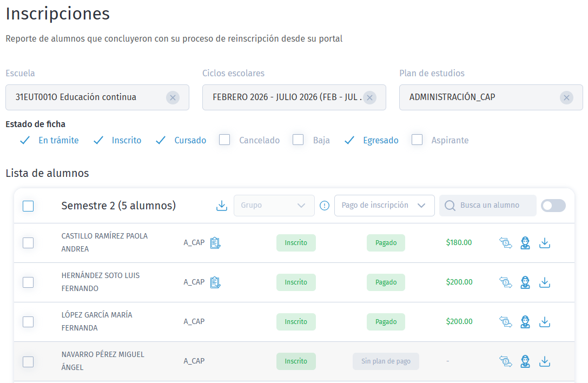Click A_CAP group for López García
Image resolution: width=588 pixels, height=383 pixels.
pos(194,321)
